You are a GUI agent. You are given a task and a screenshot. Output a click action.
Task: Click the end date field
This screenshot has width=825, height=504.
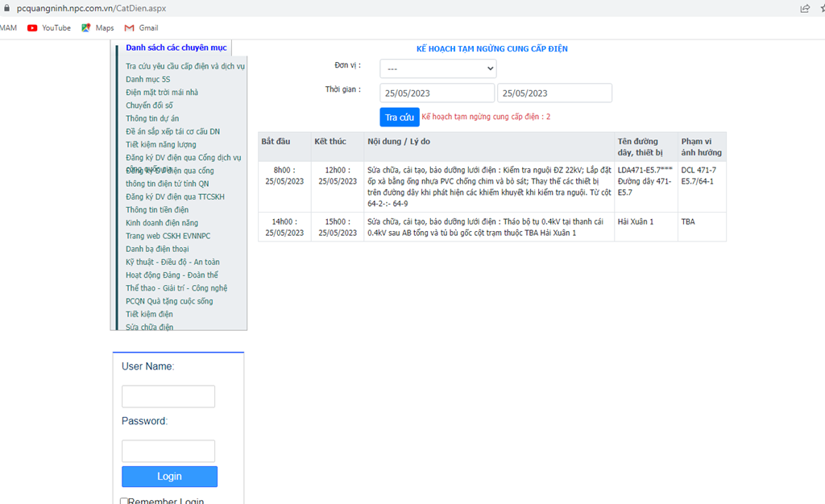pos(554,93)
